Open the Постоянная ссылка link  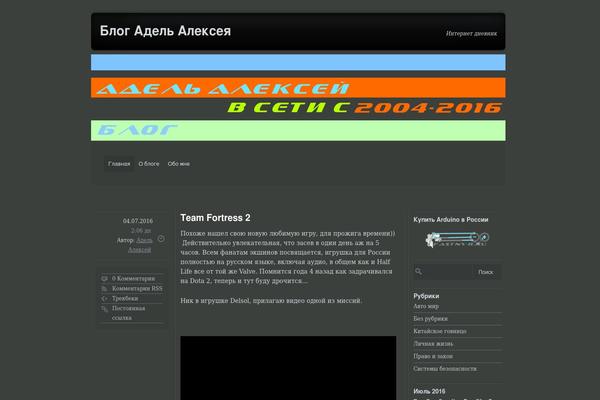(x=128, y=313)
